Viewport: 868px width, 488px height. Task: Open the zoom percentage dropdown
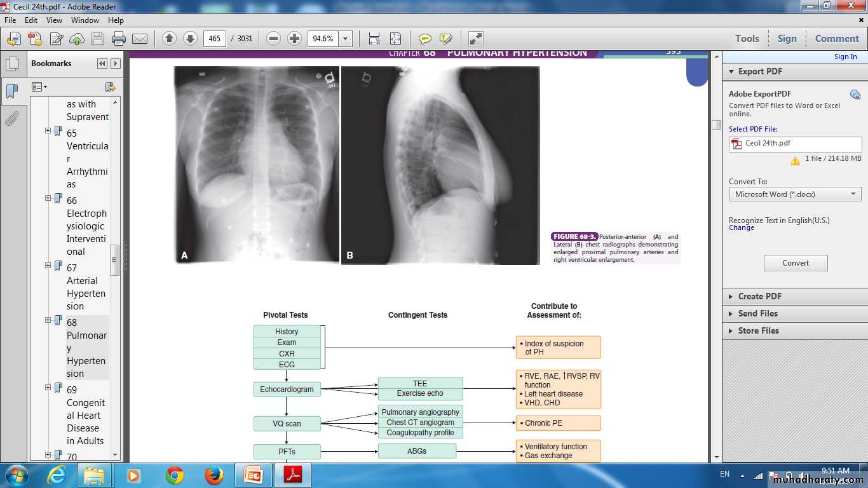click(346, 39)
